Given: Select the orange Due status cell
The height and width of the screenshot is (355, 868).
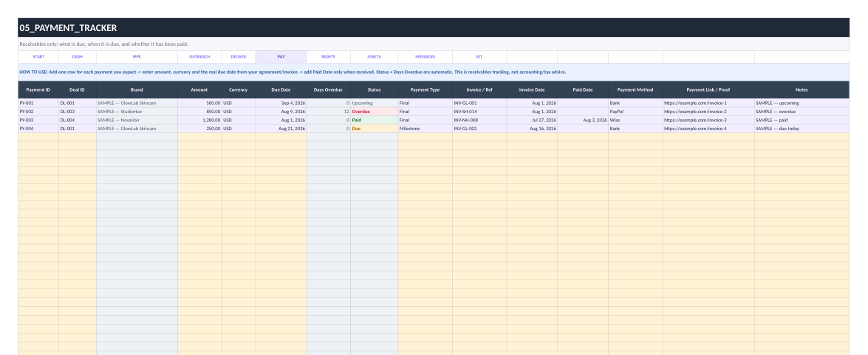Looking at the screenshot, I should [375, 129].
